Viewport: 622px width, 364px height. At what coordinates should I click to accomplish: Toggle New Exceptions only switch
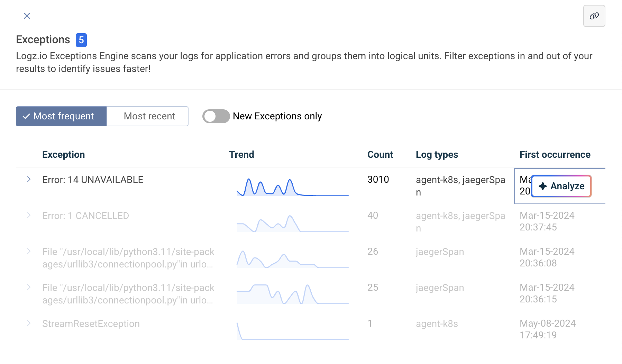(216, 116)
